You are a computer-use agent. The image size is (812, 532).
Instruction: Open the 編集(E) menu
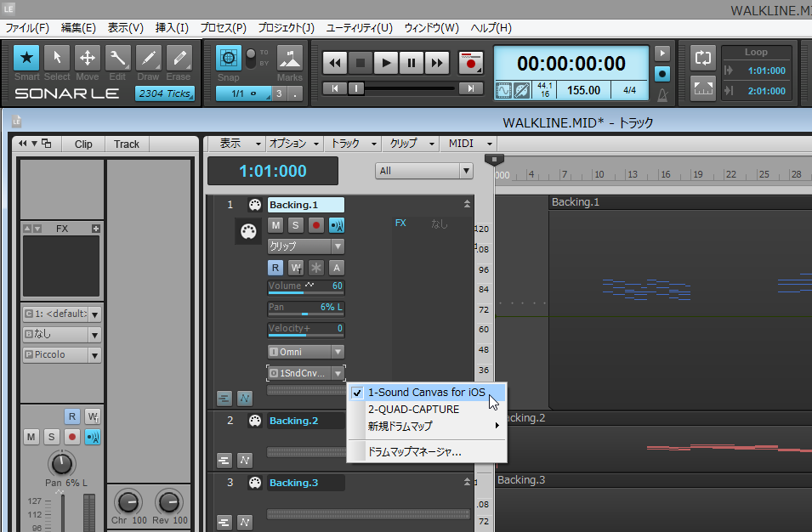point(78,28)
